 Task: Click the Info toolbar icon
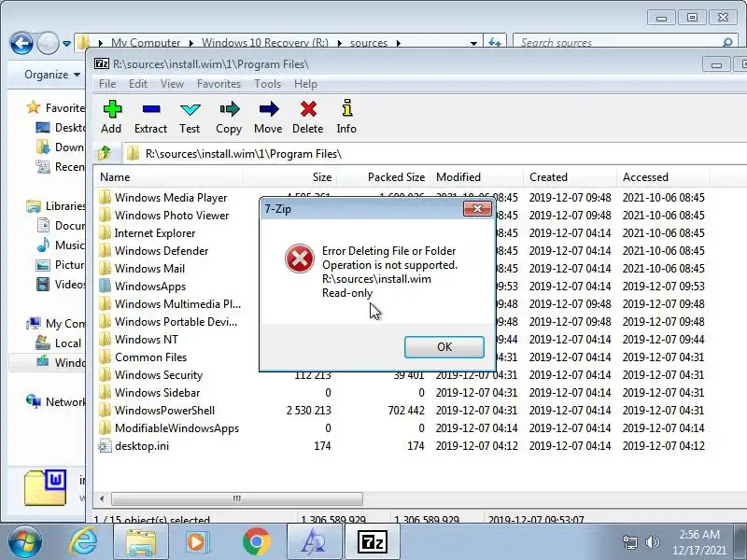tap(346, 117)
